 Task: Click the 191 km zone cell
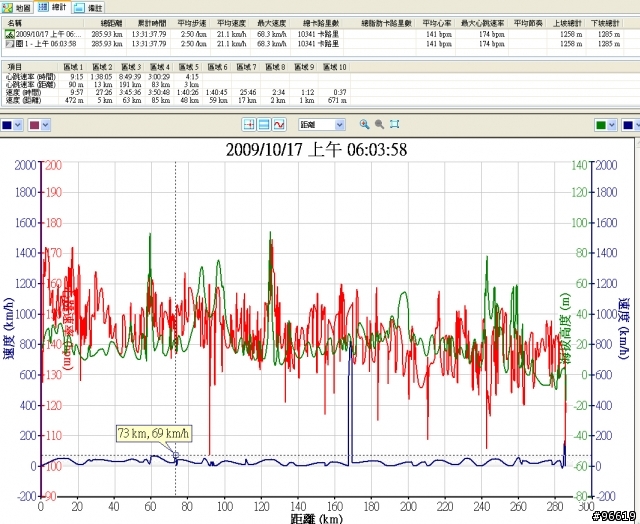(131, 84)
